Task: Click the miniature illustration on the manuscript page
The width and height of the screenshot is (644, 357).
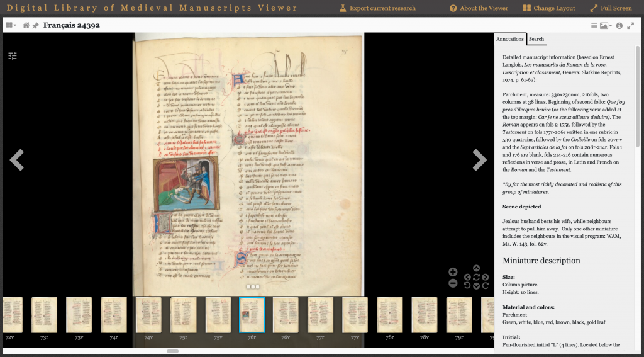Action: [186, 183]
